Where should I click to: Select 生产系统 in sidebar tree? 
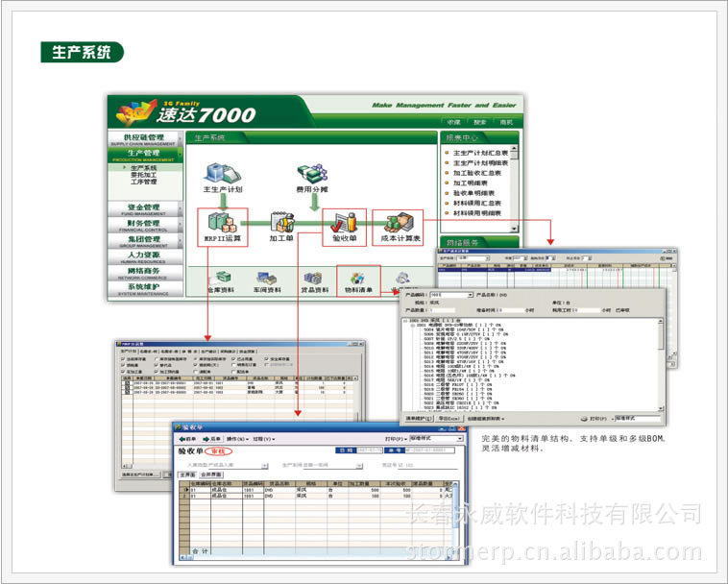click(143, 167)
